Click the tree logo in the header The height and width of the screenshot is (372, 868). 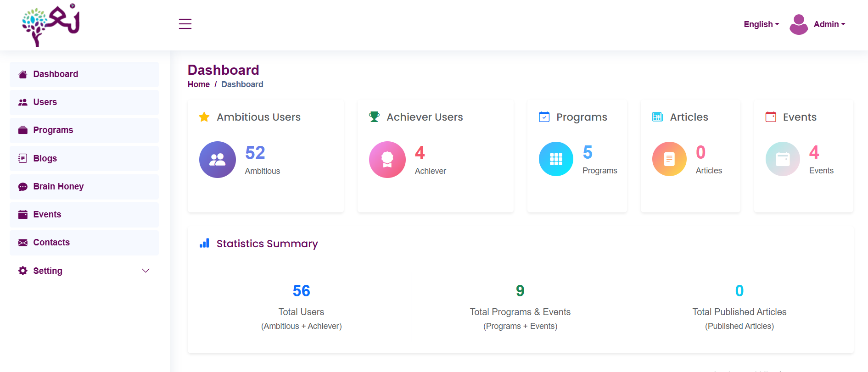[51, 25]
